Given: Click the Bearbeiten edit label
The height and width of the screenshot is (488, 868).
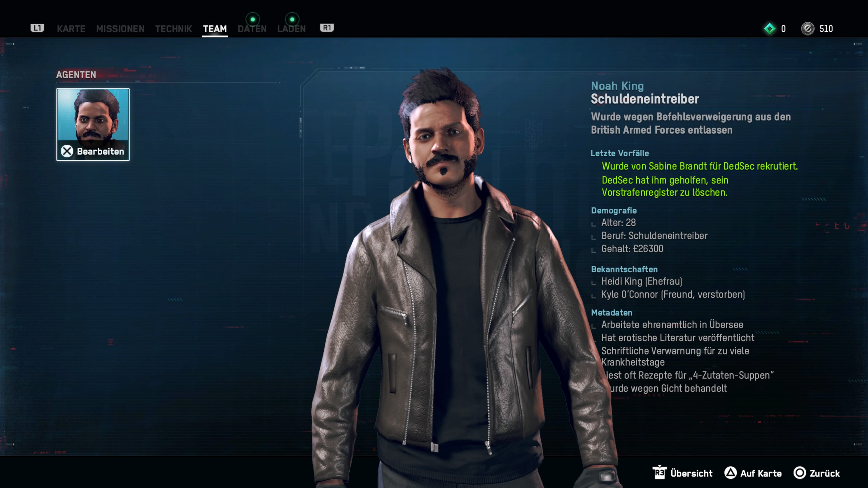Looking at the screenshot, I should tap(100, 152).
